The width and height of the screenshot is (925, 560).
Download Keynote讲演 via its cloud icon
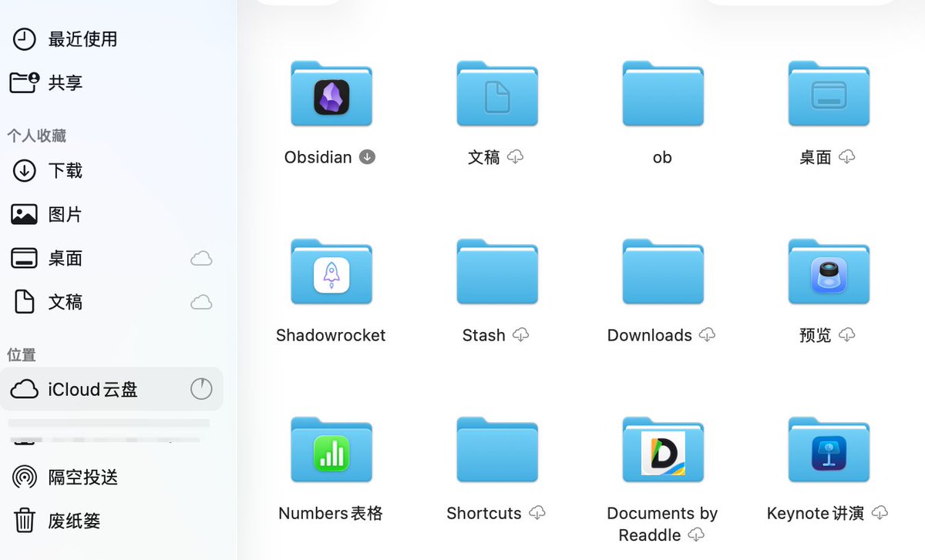tap(880, 513)
